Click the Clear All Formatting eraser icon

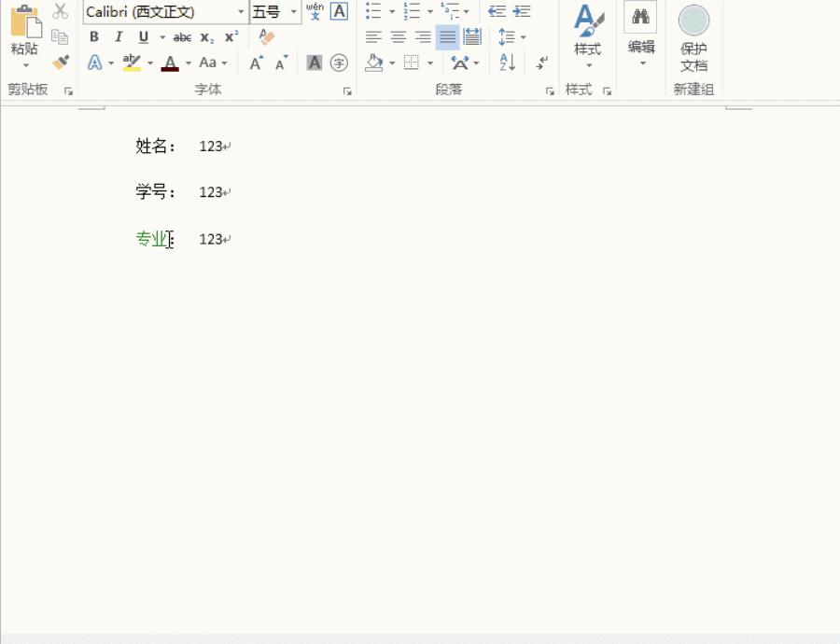[265, 37]
